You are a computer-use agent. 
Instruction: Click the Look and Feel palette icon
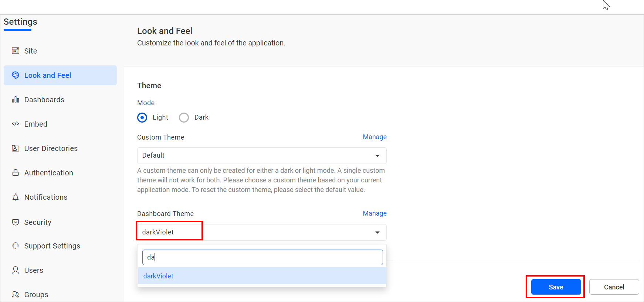16,75
